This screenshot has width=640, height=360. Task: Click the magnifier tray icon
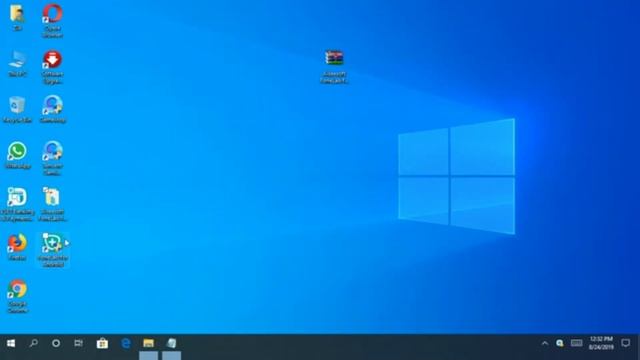click(x=560, y=343)
